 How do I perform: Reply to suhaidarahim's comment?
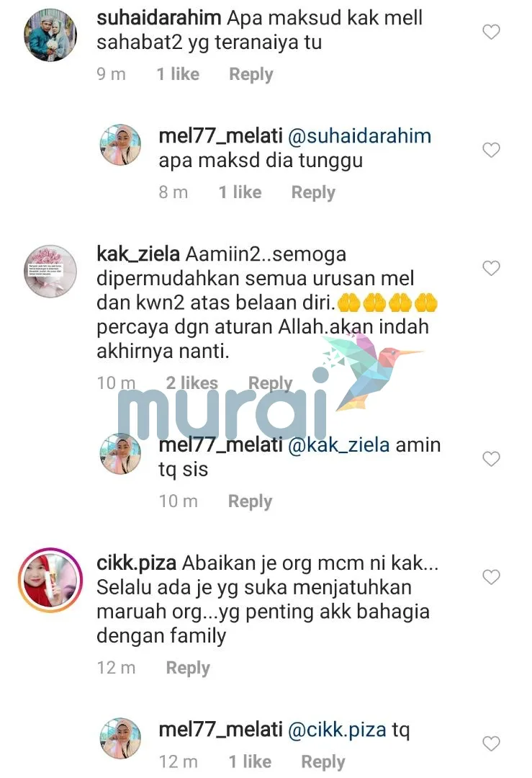click(x=251, y=74)
